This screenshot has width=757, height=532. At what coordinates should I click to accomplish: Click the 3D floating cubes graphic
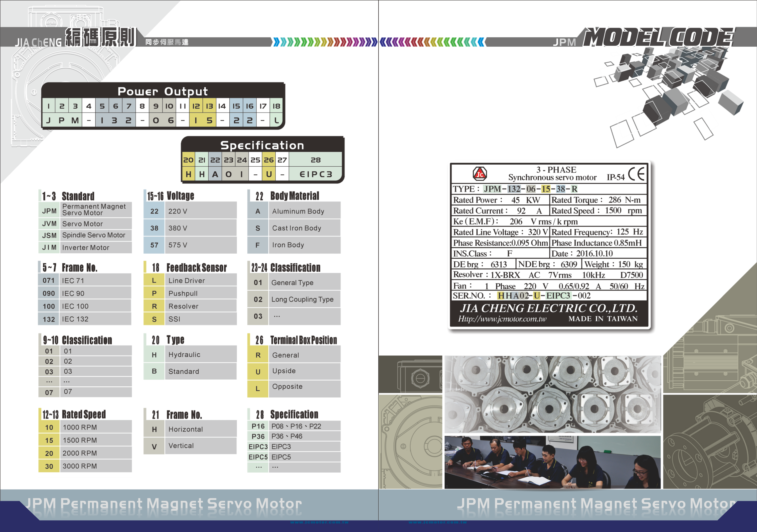[x=669, y=92]
